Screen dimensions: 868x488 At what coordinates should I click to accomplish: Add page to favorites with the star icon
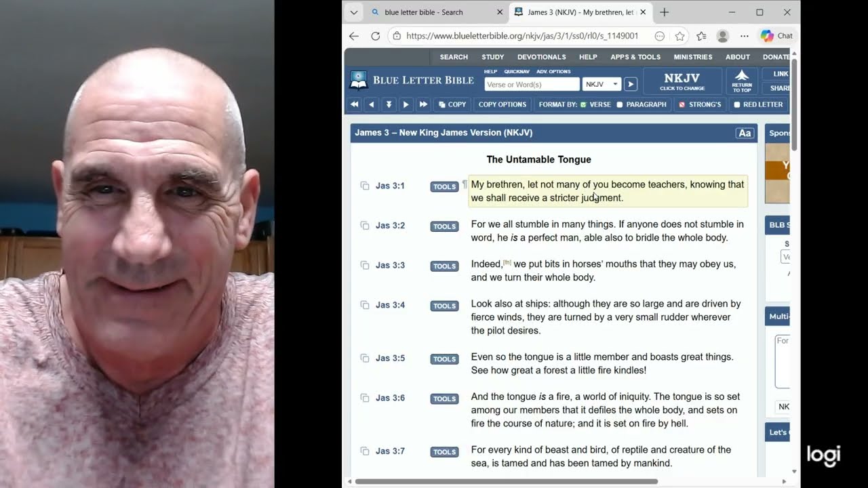pyautogui.click(x=679, y=36)
